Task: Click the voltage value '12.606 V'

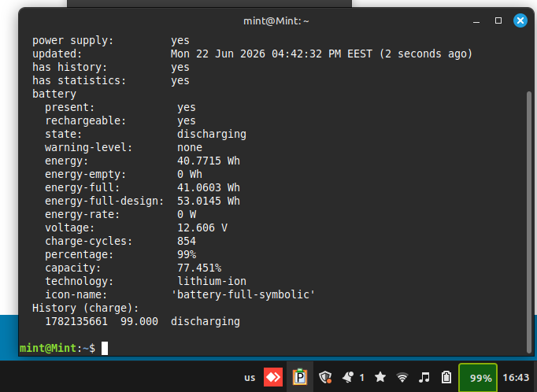Action: click(x=202, y=227)
